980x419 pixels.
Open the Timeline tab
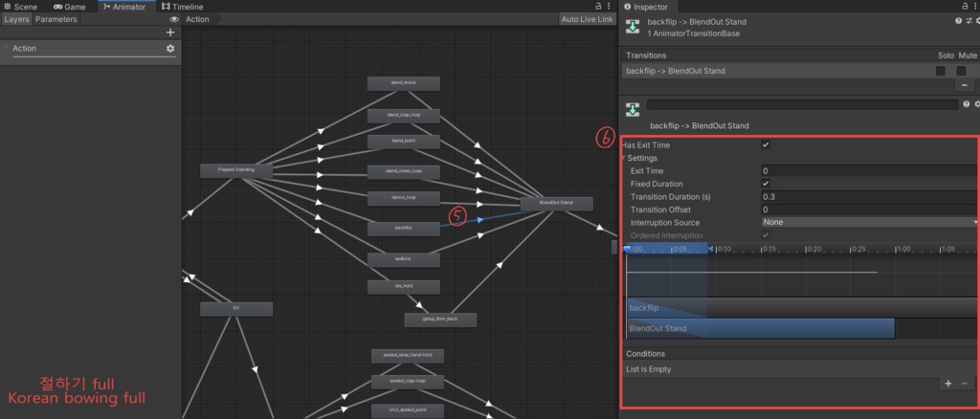pos(183,7)
